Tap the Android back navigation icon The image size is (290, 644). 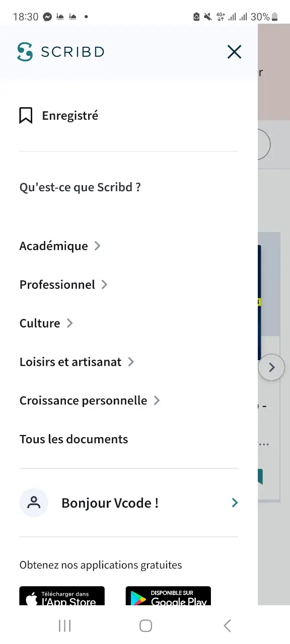(227, 625)
